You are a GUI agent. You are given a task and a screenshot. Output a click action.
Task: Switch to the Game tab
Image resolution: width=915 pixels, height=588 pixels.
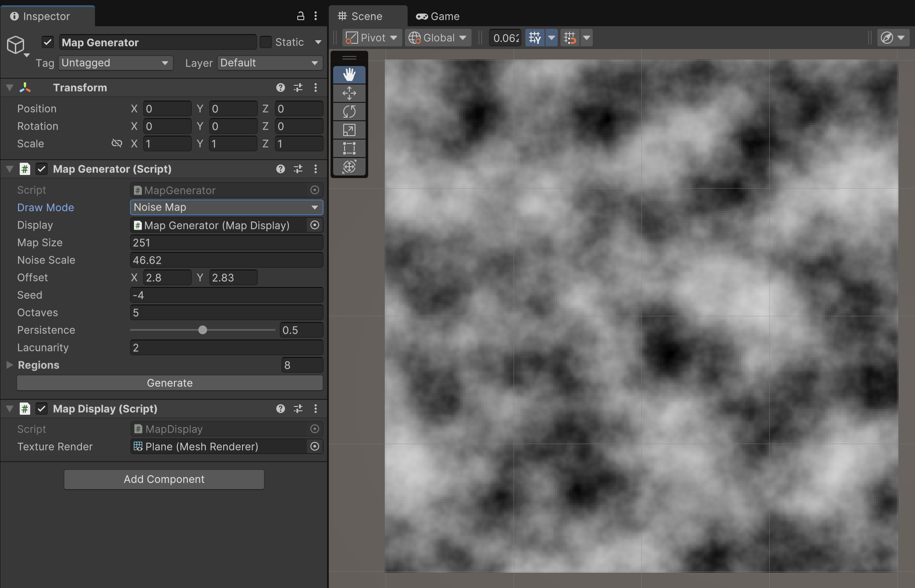[x=437, y=16]
